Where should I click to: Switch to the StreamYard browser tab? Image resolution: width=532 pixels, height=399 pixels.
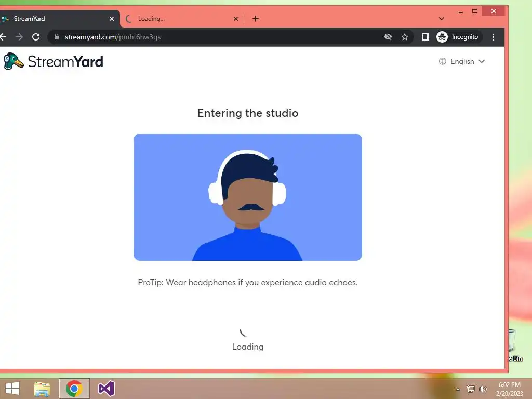(60, 19)
